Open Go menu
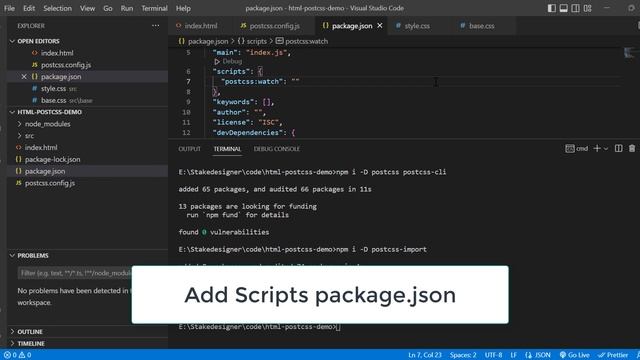 pos(108,8)
